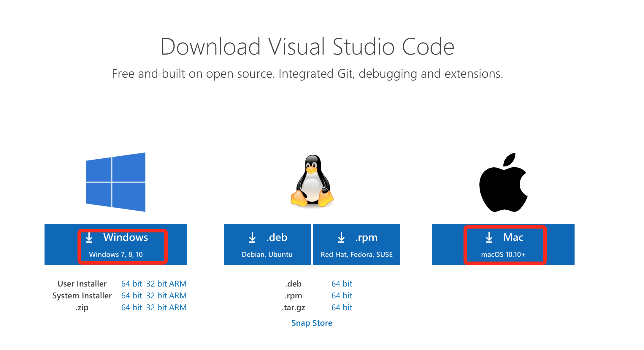Open the Snap Store link
644x350 pixels.
pyautogui.click(x=312, y=323)
